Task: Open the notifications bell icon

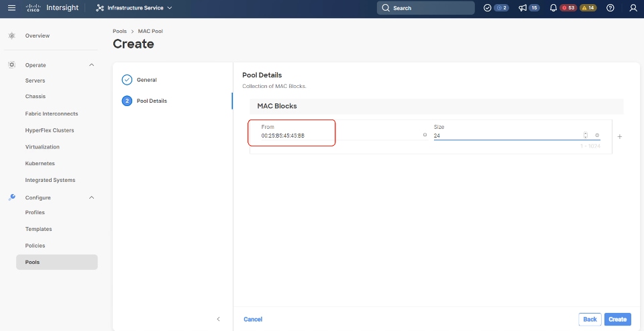Action: (553, 8)
